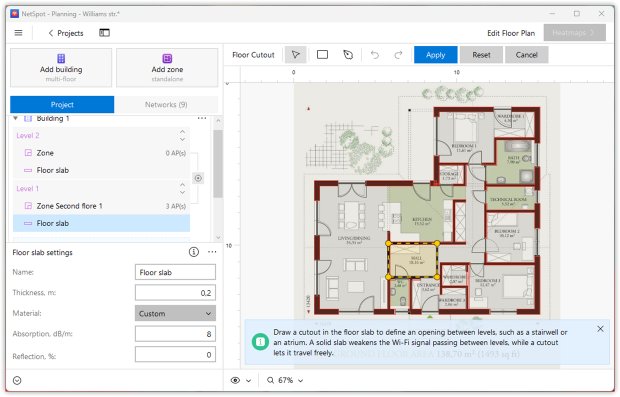Switch to the Networks (9) tab
The image size is (620, 397).
coord(166,104)
